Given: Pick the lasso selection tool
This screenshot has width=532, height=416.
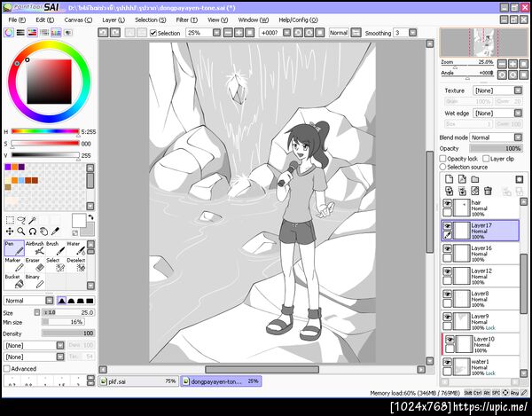Looking at the screenshot, I should tap(21, 221).
